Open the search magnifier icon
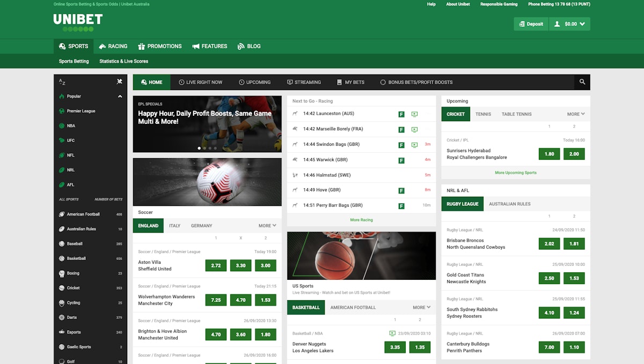 582,82
